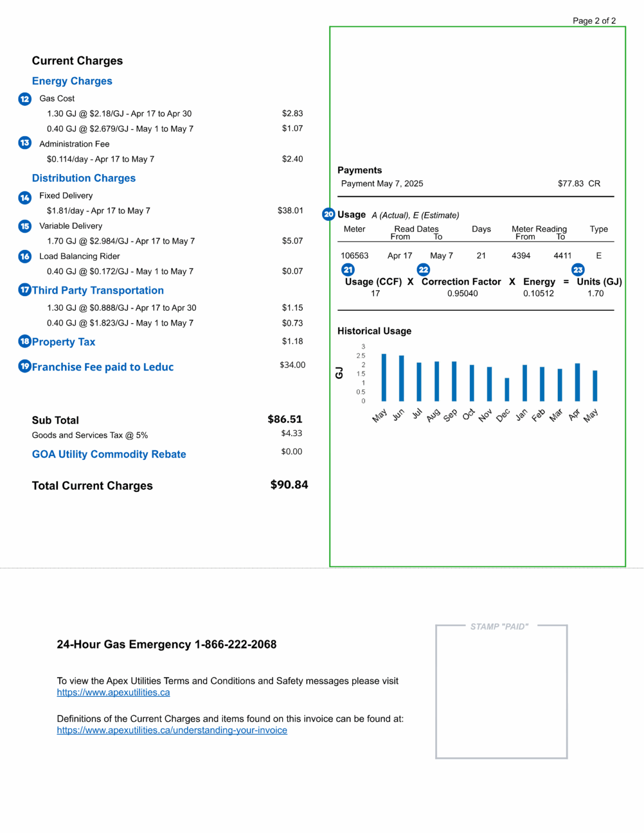Open the understanding-your-invoice link

click(x=172, y=731)
